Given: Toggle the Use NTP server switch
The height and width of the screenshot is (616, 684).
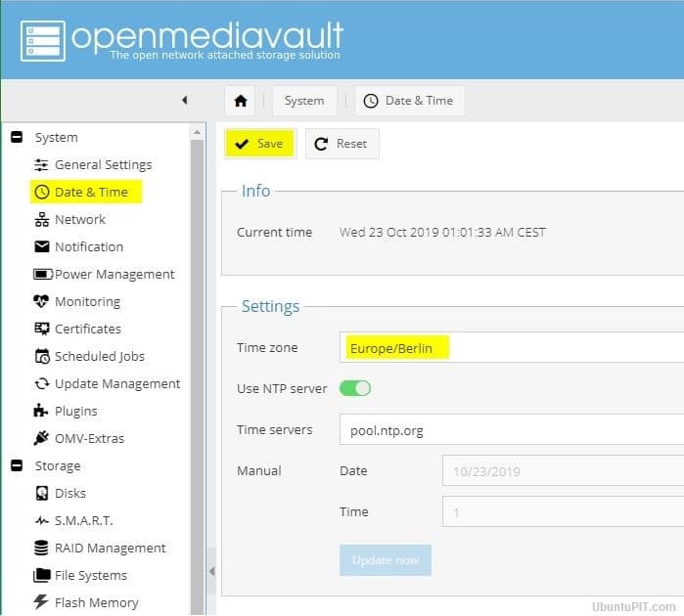Looking at the screenshot, I should click(355, 388).
